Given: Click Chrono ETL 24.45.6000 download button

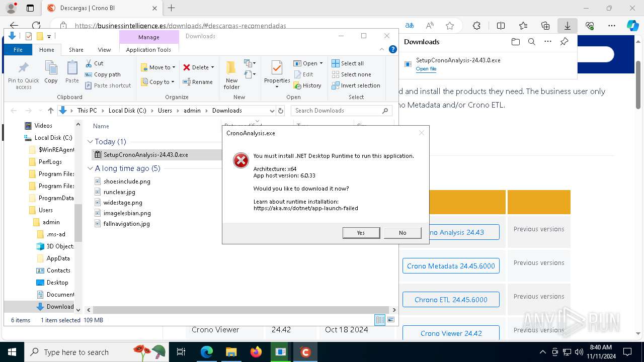Looking at the screenshot, I should [x=451, y=300].
